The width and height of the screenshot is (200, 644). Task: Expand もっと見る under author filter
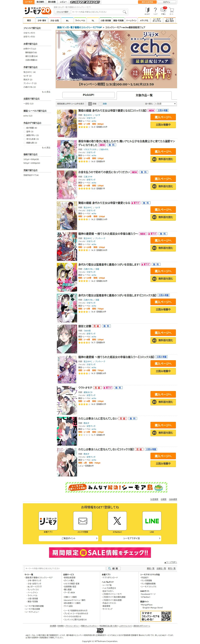pyautogui.click(x=46, y=92)
